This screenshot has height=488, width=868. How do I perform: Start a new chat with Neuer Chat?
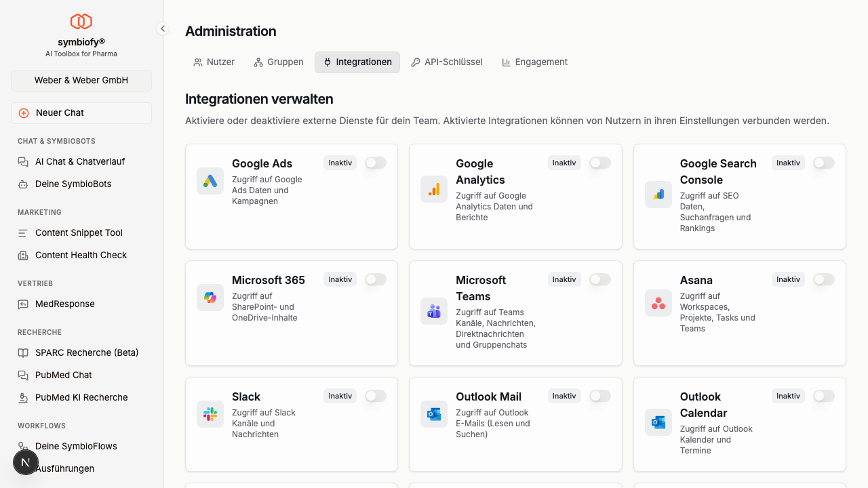pyautogui.click(x=81, y=113)
